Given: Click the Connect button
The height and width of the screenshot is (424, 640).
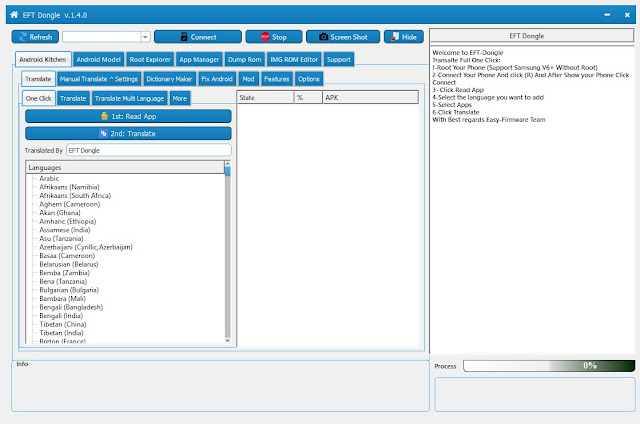Looking at the screenshot, I should pyautogui.click(x=198, y=37).
